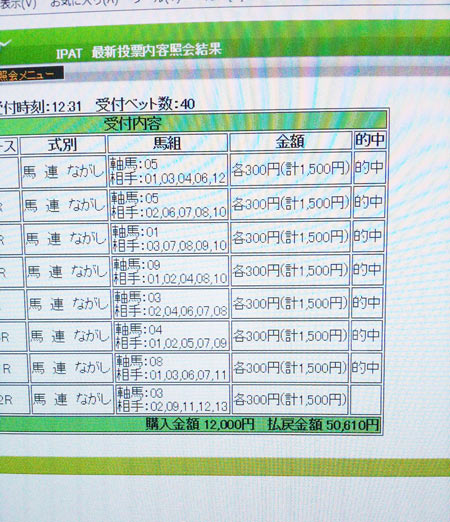Select the 式別 column header
The height and width of the screenshot is (522, 450).
[x=63, y=145]
